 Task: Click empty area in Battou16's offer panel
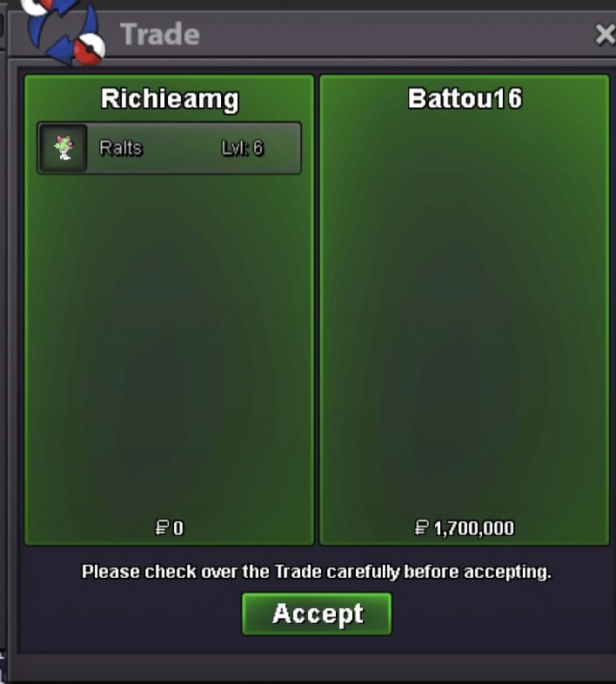(x=465, y=314)
